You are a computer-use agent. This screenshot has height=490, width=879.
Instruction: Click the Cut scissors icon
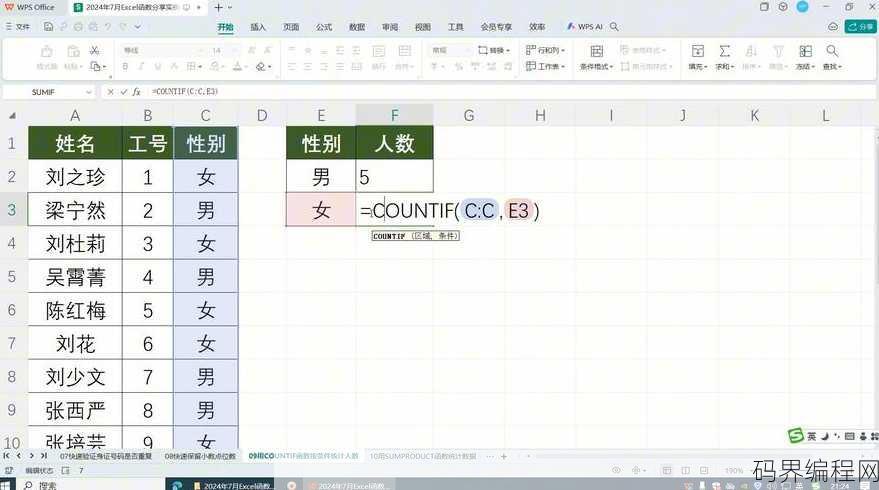pos(94,51)
